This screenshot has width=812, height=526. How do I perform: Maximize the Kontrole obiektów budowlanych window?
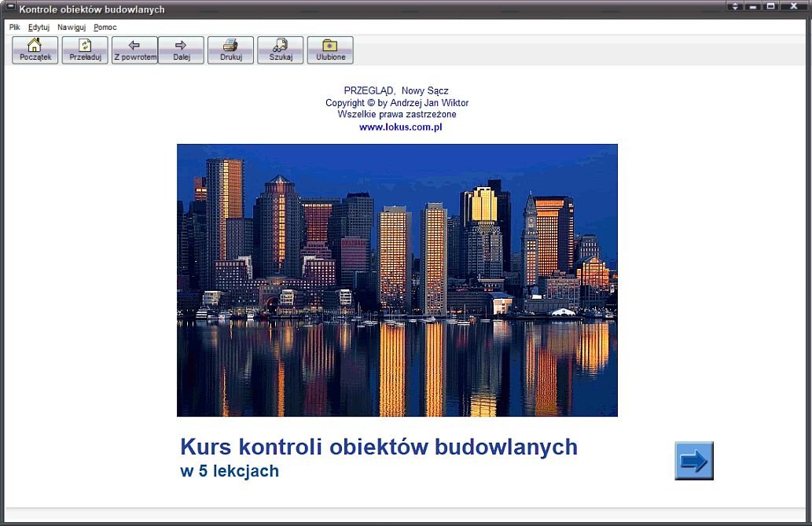(x=770, y=6)
